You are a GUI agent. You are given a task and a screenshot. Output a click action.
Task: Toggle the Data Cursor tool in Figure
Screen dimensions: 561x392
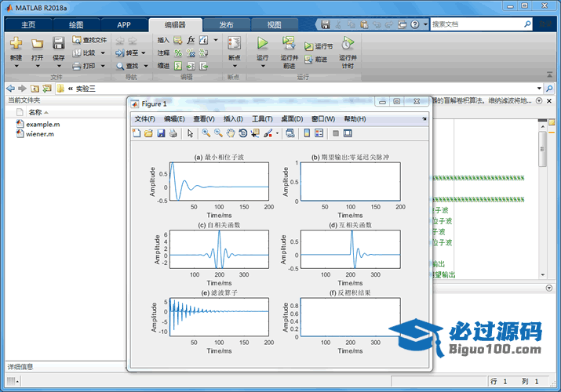(255, 133)
